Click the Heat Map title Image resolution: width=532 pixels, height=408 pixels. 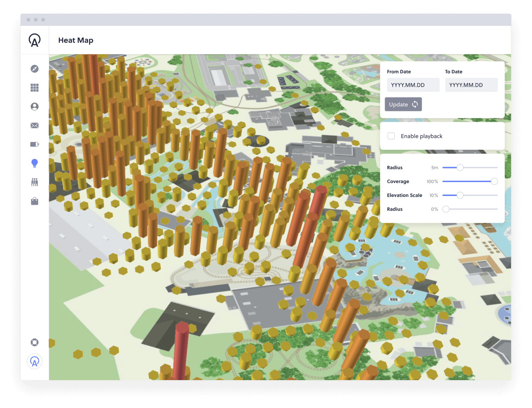76,40
